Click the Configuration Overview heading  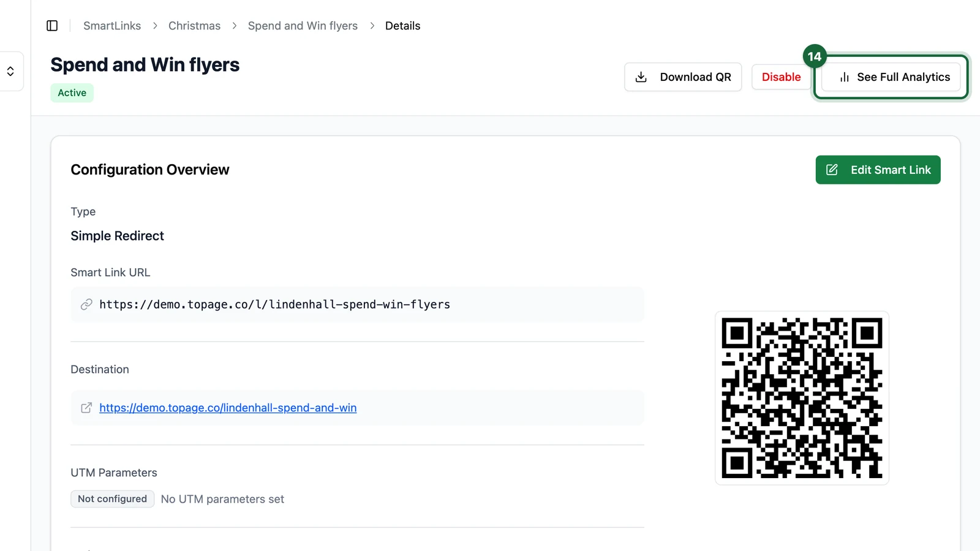click(150, 170)
